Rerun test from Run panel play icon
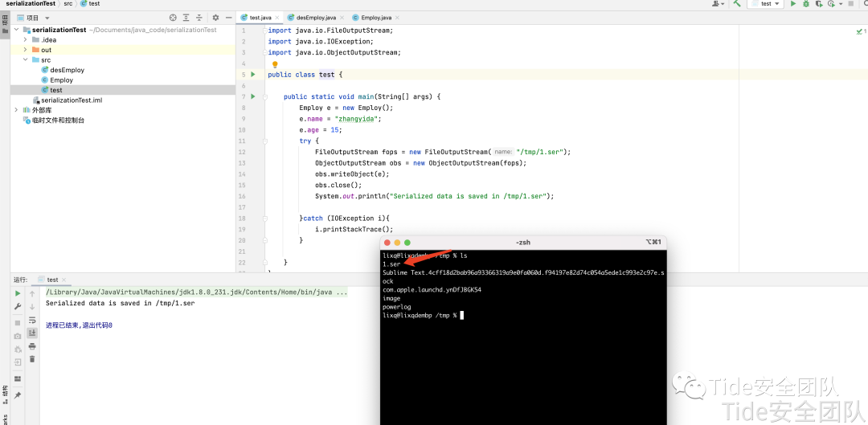Viewport: 868px width, 425px height. pos(18,293)
